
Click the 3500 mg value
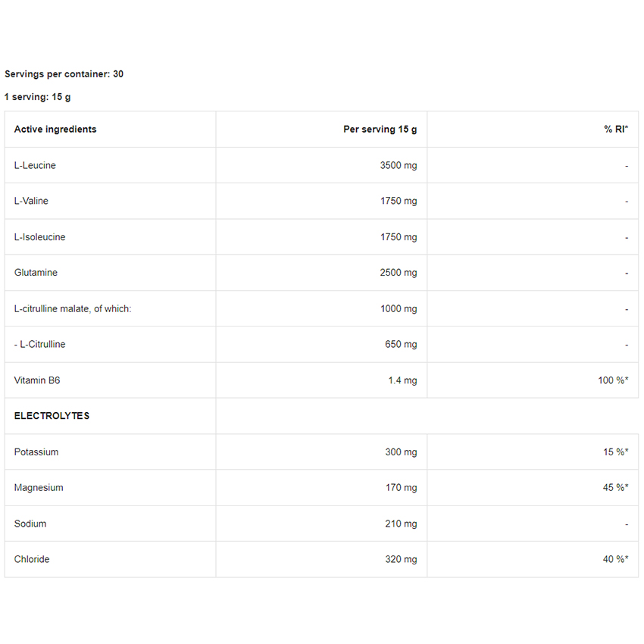[398, 165]
